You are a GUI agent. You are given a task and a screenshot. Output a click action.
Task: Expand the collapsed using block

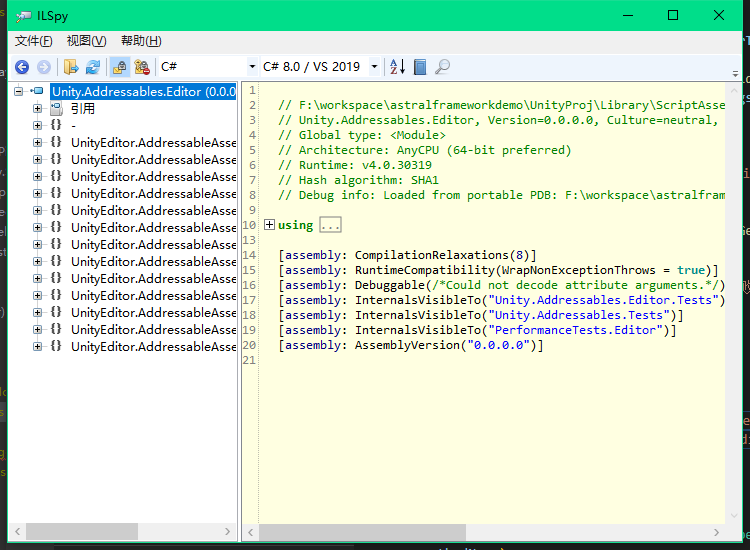tap(269, 225)
